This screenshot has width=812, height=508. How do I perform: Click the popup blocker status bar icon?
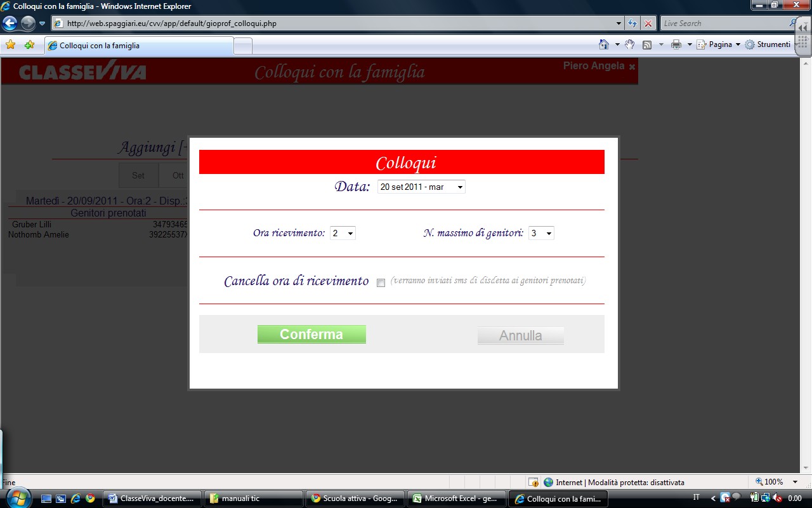pyautogui.click(x=534, y=482)
